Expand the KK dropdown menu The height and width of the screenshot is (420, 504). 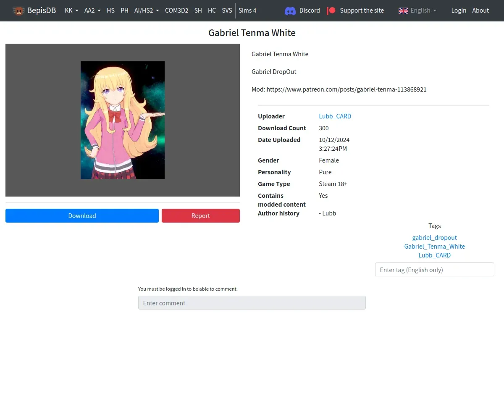(x=71, y=10)
